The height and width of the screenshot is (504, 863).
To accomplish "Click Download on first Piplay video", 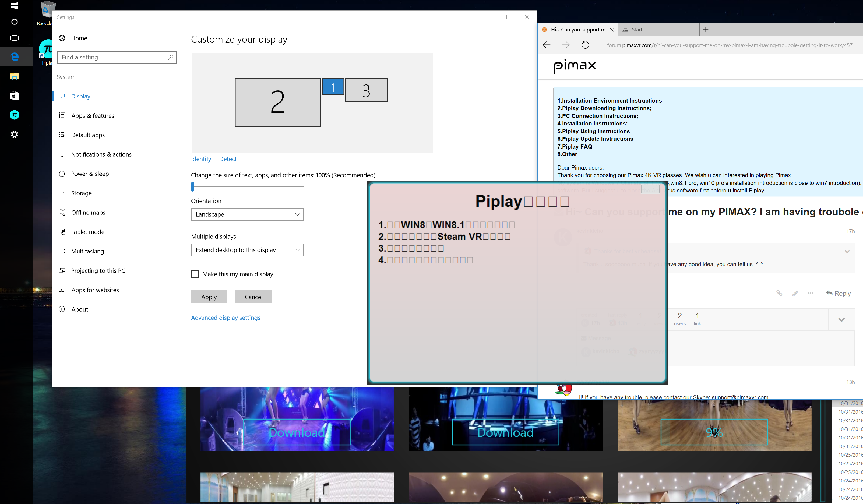I will tap(297, 432).
